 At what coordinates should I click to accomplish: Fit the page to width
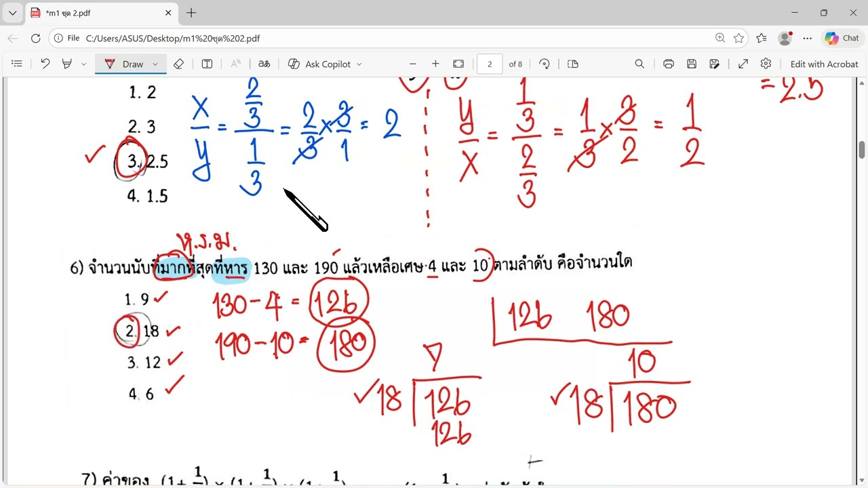(458, 64)
